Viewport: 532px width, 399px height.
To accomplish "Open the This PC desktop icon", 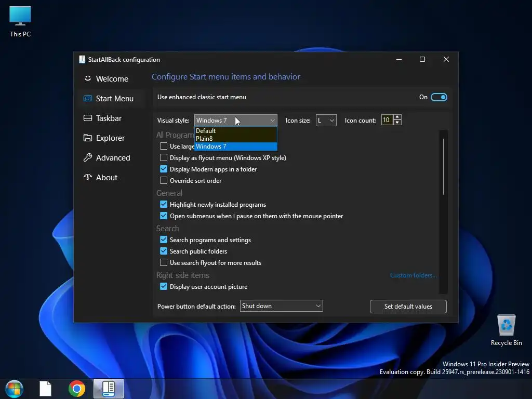I will click(20, 21).
